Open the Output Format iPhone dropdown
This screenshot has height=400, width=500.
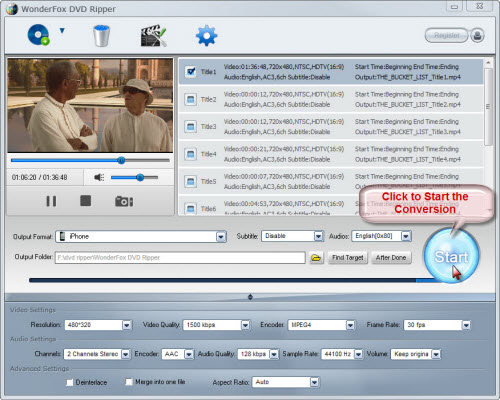tap(141, 237)
